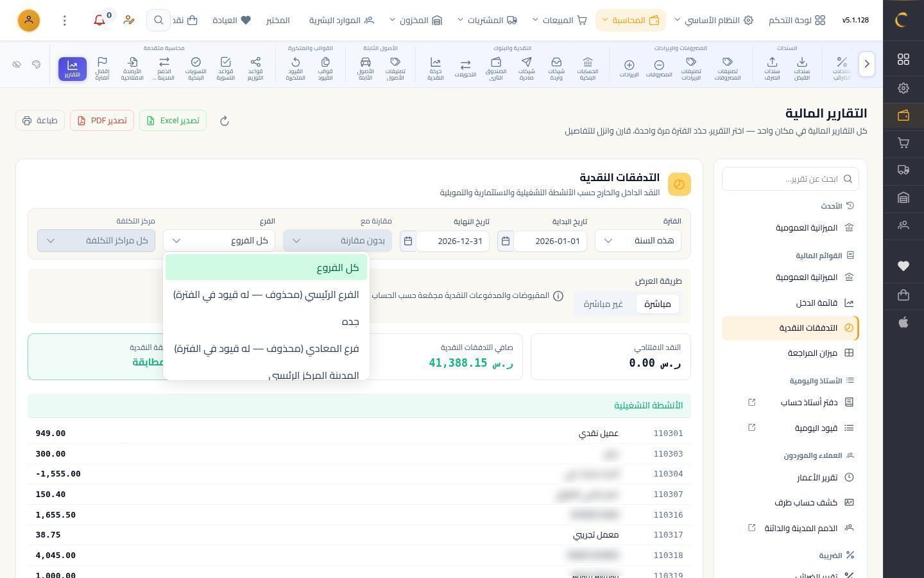Open الصندوق النثري petty cash icon
Viewport: 924px width, 578px height.
[496, 68]
